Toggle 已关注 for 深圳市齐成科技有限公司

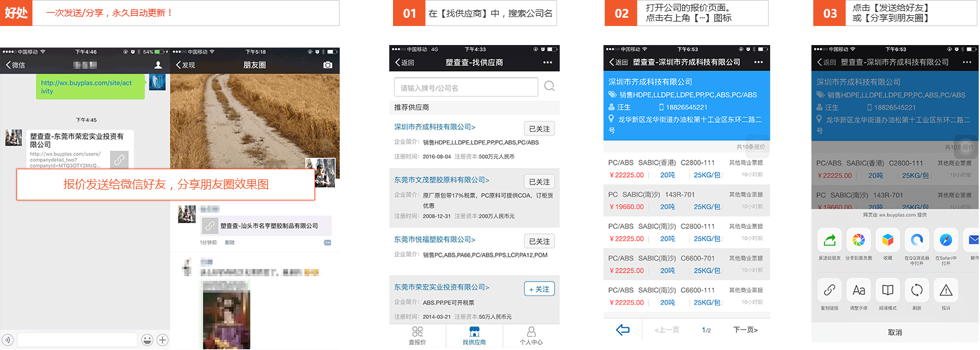click(539, 129)
